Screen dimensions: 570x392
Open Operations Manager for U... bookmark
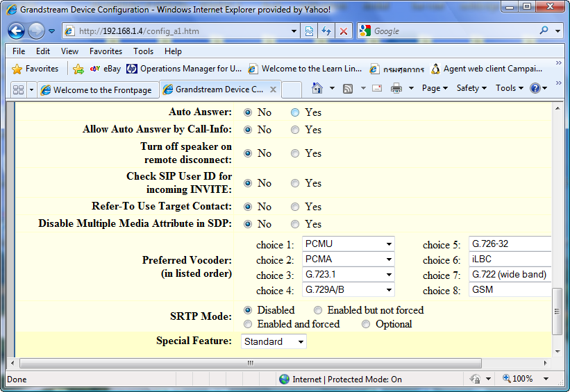[x=184, y=69]
